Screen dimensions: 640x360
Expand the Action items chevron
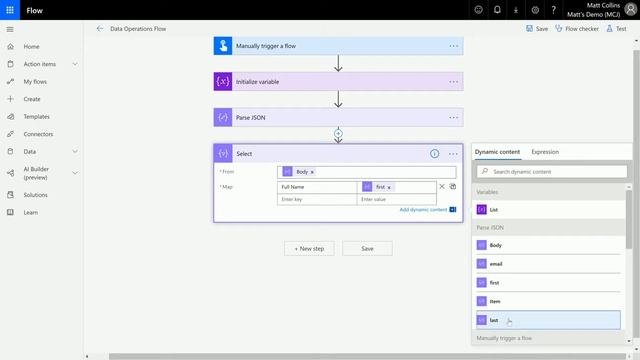coord(75,64)
